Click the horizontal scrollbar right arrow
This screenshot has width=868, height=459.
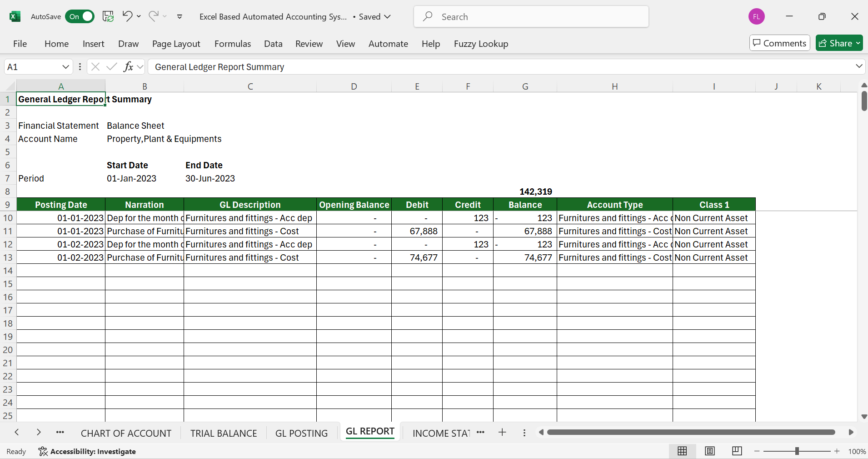click(x=851, y=432)
